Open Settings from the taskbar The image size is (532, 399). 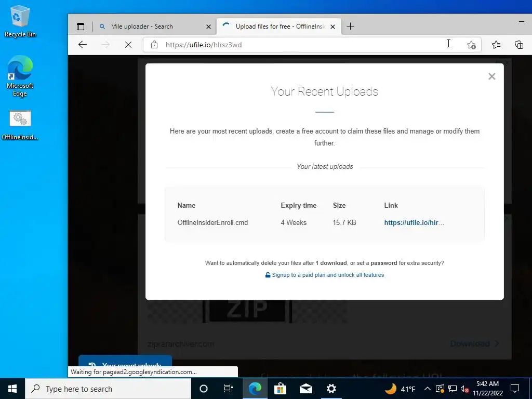click(331, 389)
